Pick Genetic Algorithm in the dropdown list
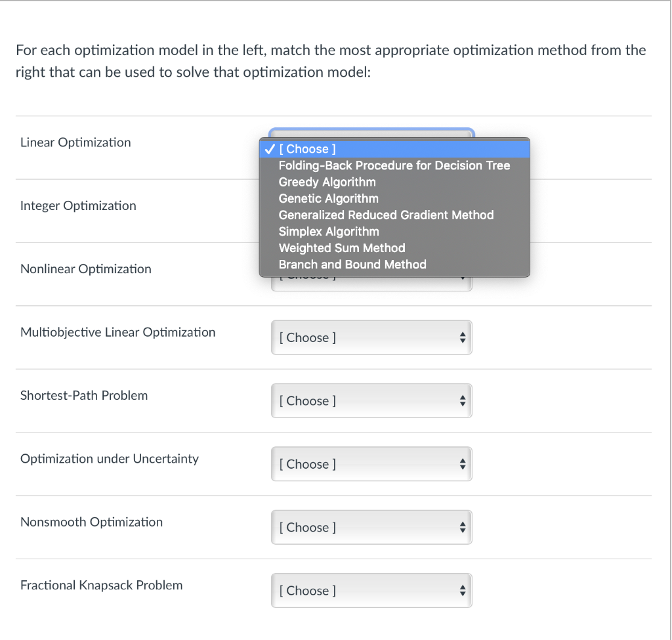Image resolution: width=672 pixels, height=640 pixels. pos(328,198)
